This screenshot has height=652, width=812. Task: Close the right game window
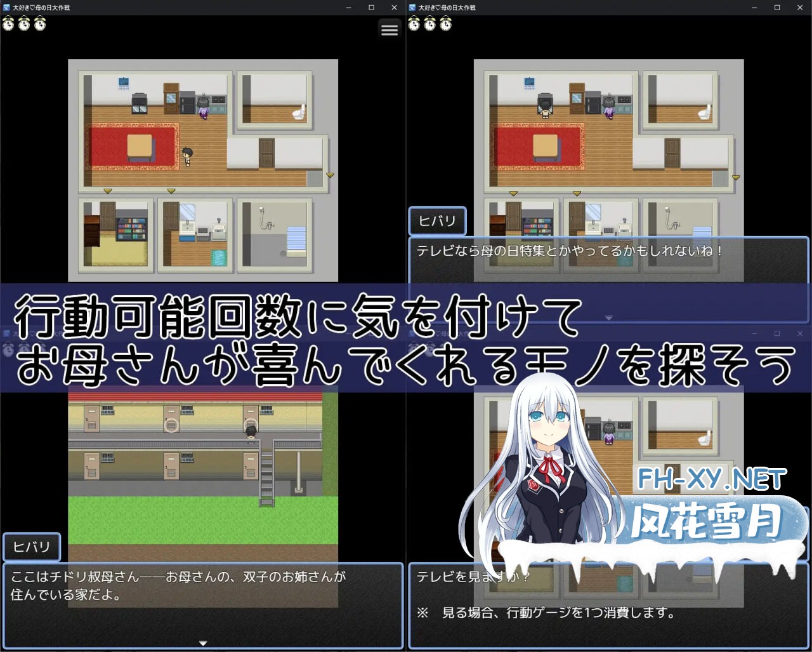(800, 8)
